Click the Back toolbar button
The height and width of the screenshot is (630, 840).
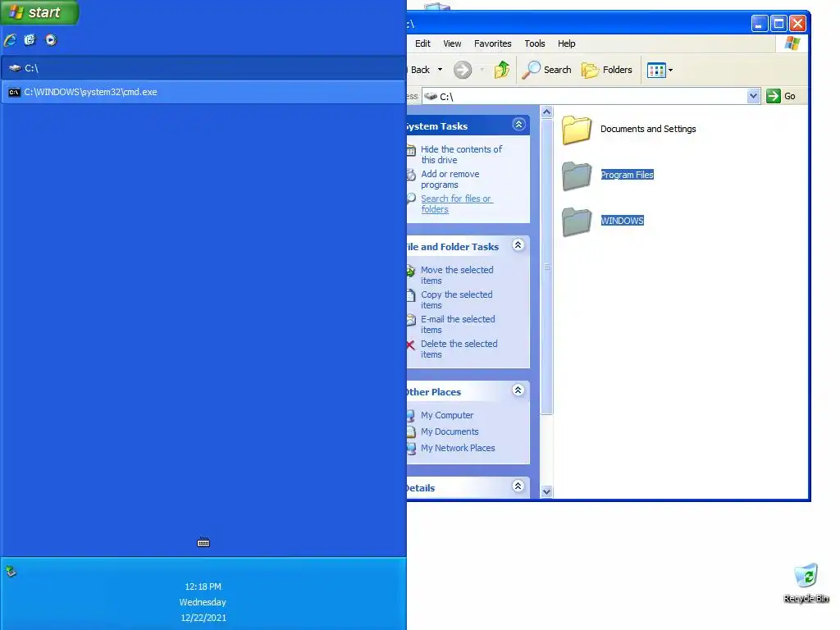click(419, 70)
